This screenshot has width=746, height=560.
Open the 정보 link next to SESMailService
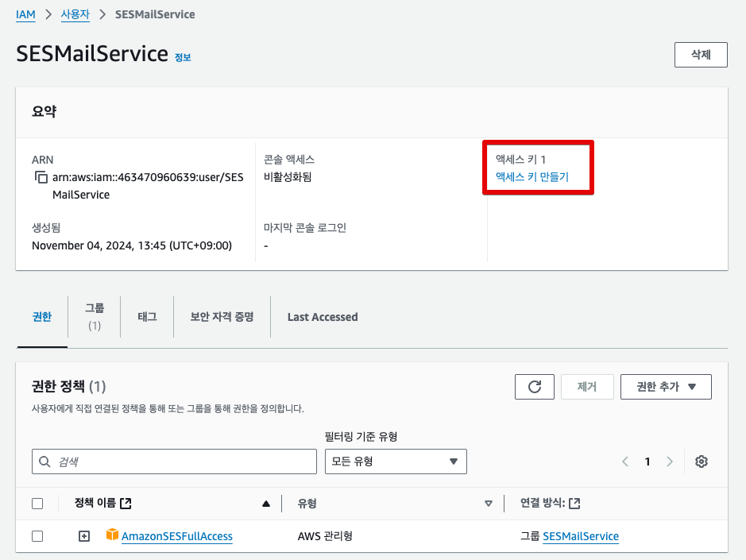tap(183, 57)
